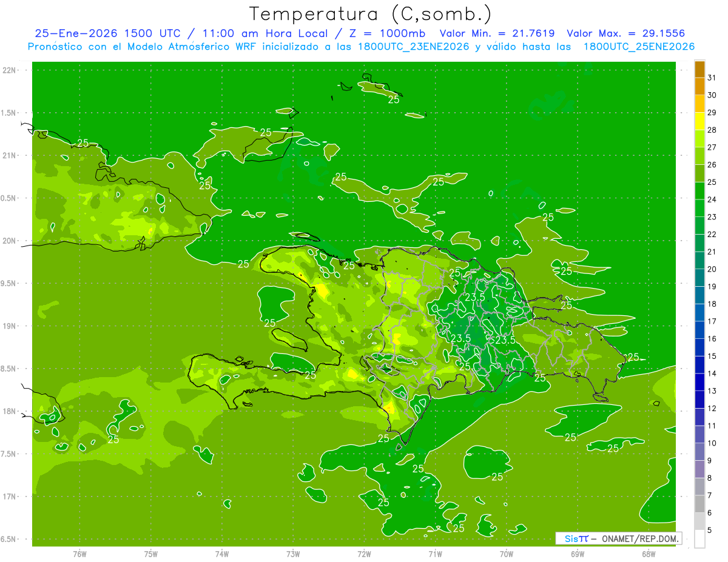Click the blue swatch between 14 and 15
728x562 pixels.
tap(699, 364)
